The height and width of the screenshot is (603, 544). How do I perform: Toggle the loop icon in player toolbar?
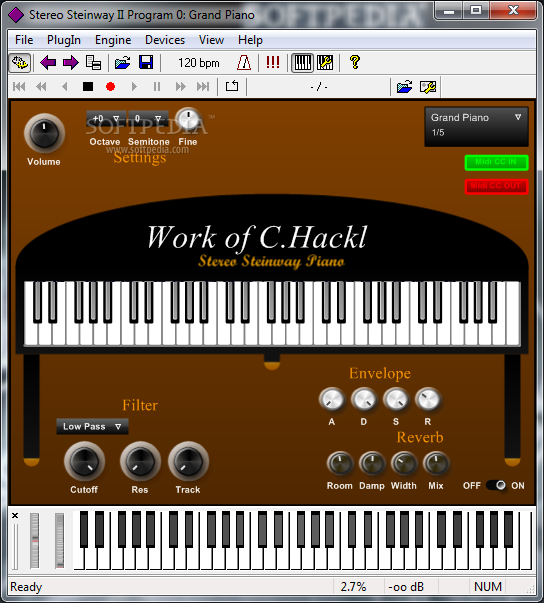(x=232, y=86)
